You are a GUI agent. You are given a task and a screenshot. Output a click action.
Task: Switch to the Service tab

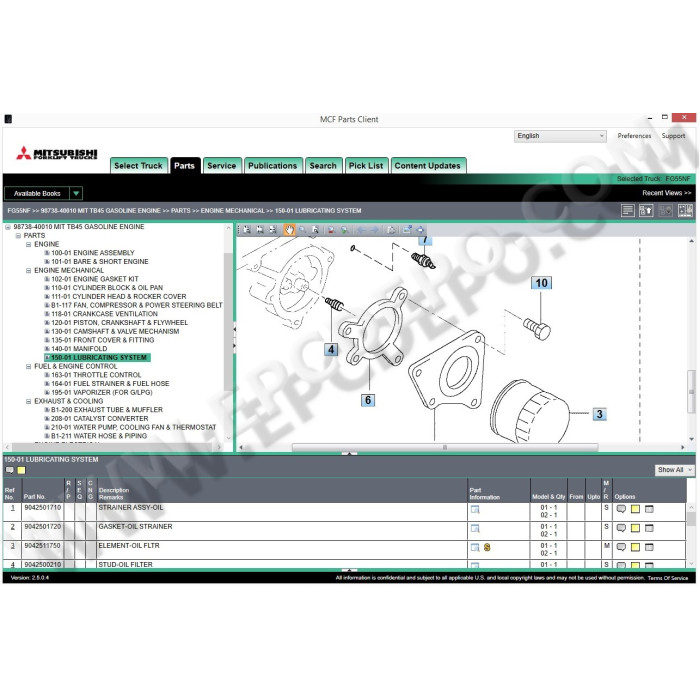pyautogui.click(x=222, y=166)
